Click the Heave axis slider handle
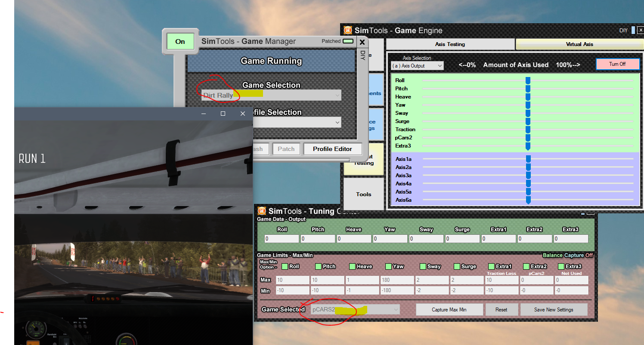644x345 pixels. [528, 97]
